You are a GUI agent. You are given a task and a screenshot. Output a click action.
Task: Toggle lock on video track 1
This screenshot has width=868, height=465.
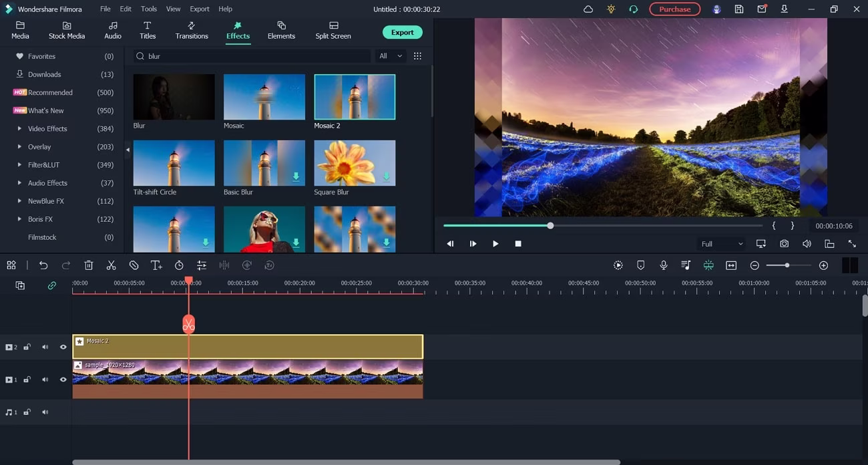(27, 379)
